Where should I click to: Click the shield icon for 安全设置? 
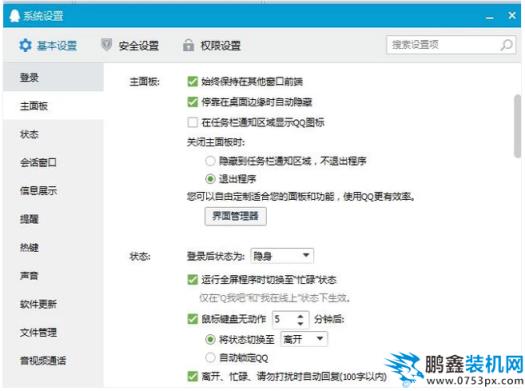point(106,45)
